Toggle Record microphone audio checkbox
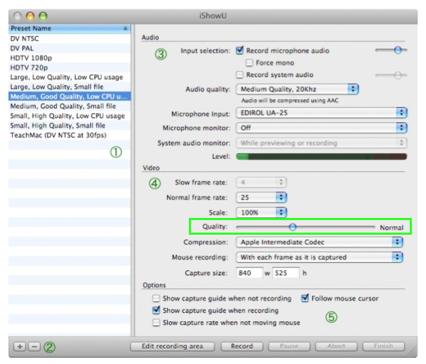Viewport: 426px width, 364px height. coord(239,51)
